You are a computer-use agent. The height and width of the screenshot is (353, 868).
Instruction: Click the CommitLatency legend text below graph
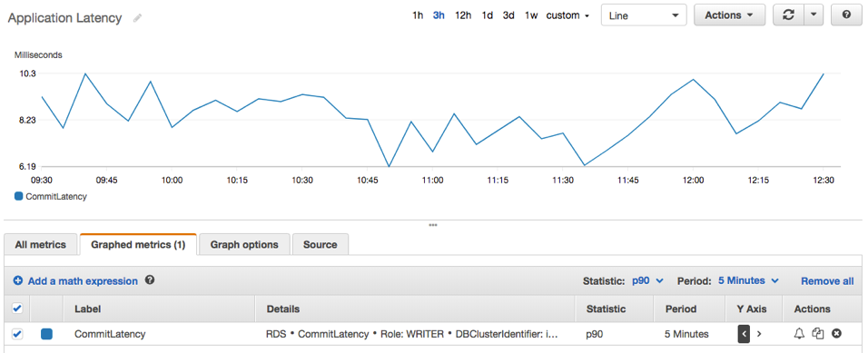coord(56,196)
